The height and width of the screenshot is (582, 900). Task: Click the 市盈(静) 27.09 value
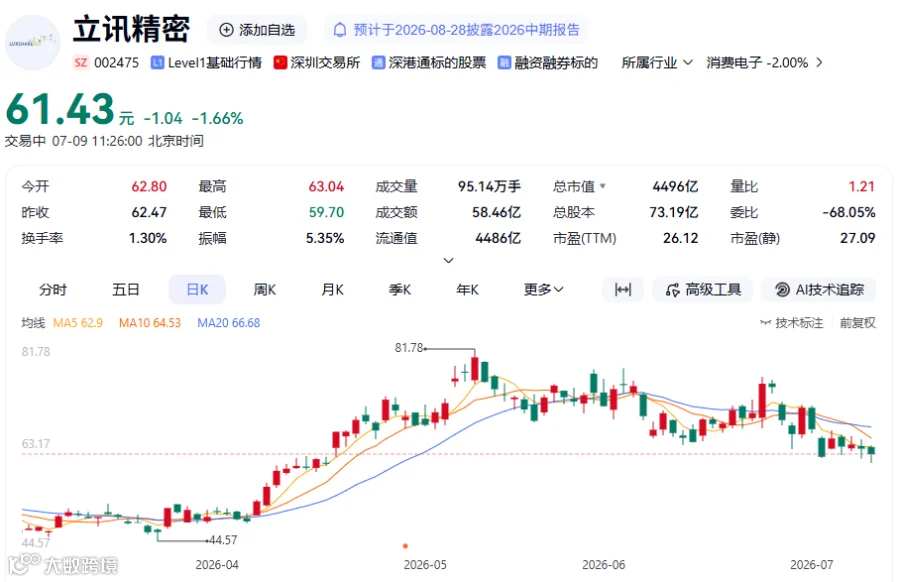[858, 238]
